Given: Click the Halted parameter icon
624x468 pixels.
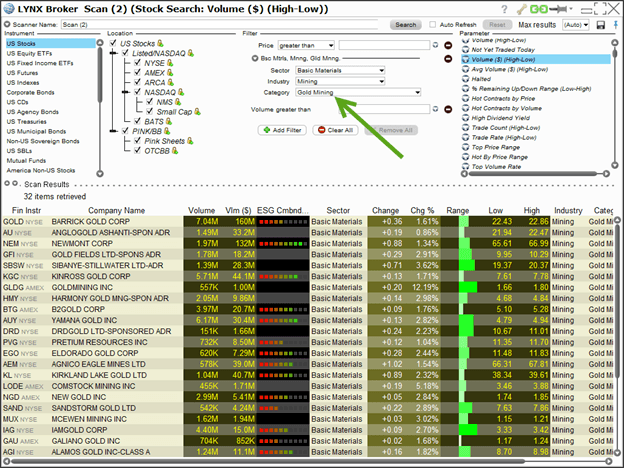Looking at the screenshot, I should 465,79.
